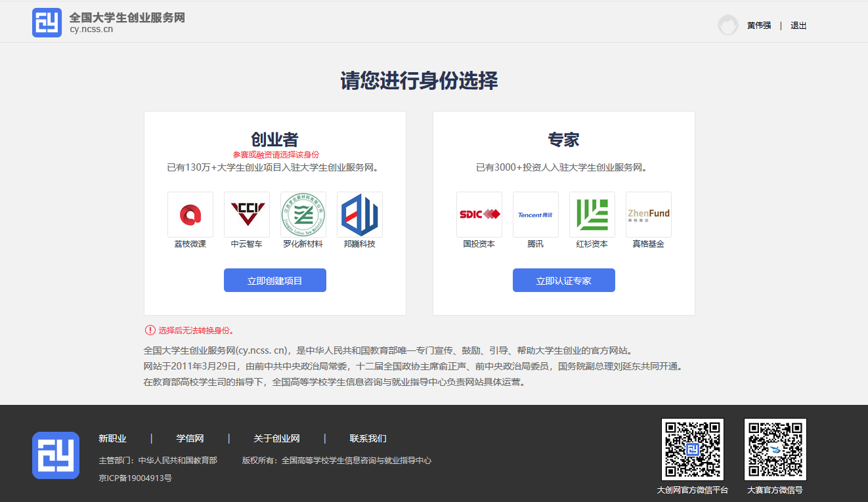Click the cy logo in the header
Screen dimensions: 868x502
click(47, 23)
